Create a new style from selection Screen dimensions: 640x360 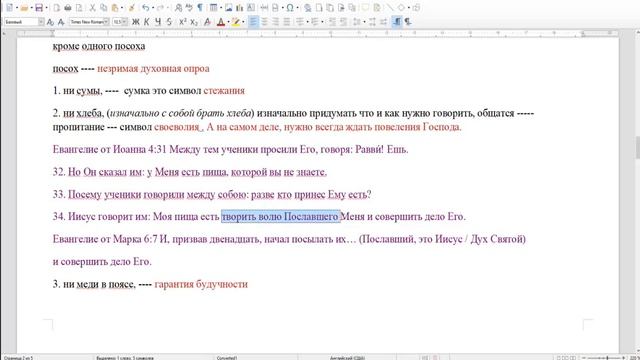point(61,22)
